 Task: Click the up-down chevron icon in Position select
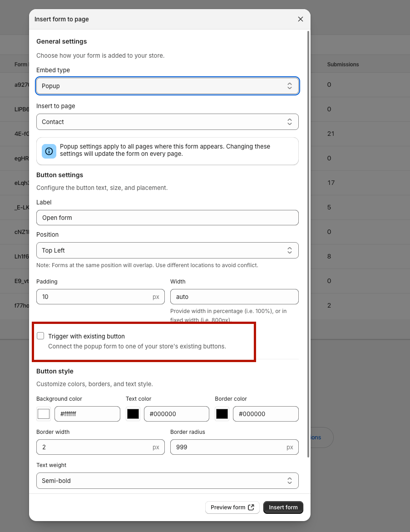(x=290, y=250)
